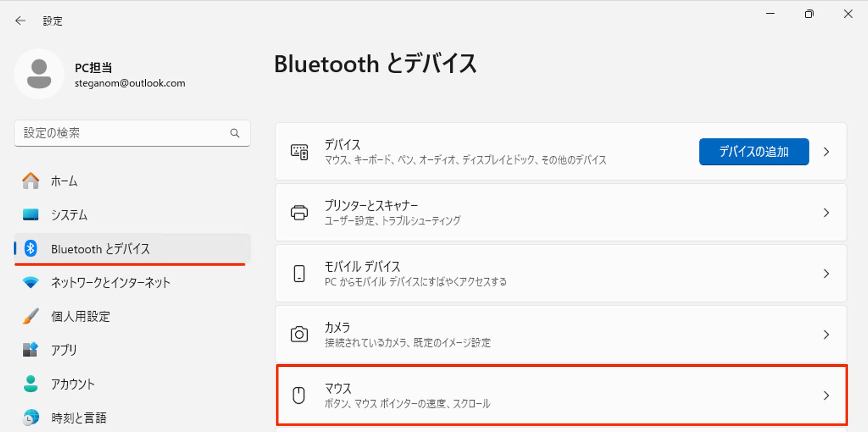868x432 pixels.
Task: Click the mouse icon on マウス row
Action: click(x=300, y=395)
